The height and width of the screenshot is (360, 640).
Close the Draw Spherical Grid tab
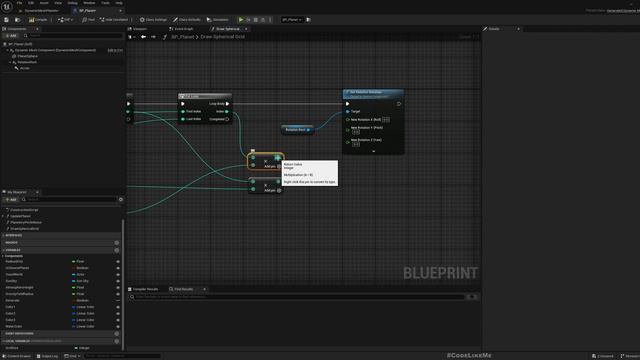(246, 29)
